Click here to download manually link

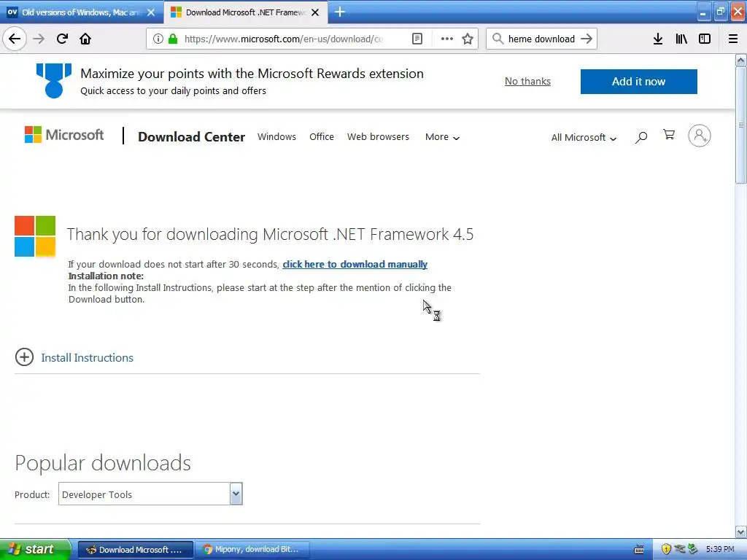coord(355,264)
